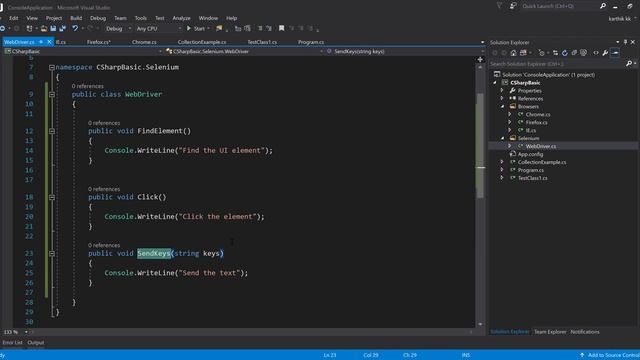640x360 pixels.
Task: Click Sync with Active Document icon
Action: [x=555, y=53]
